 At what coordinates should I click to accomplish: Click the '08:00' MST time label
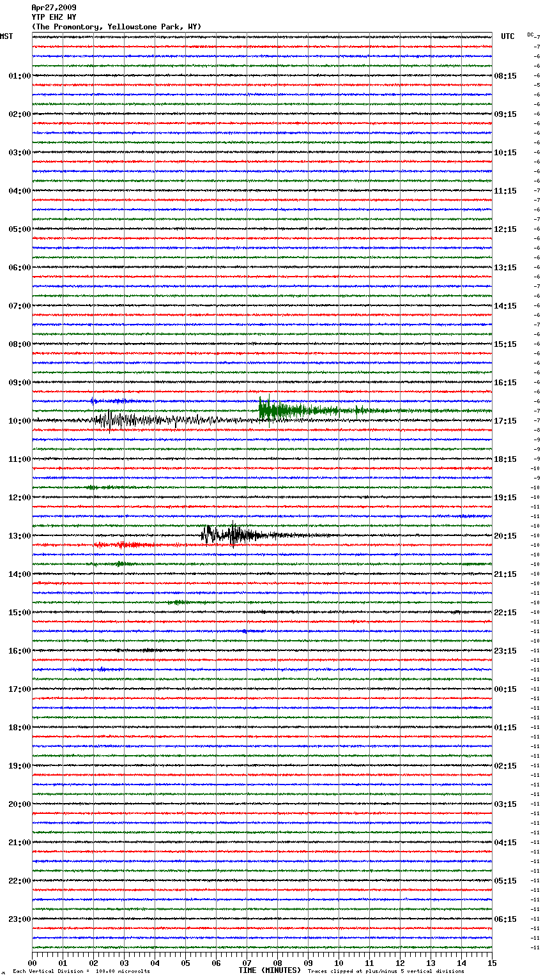[20, 344]
